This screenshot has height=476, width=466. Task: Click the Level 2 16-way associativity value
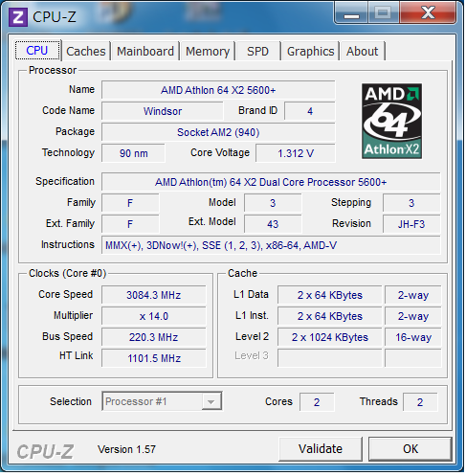(413, 337)
